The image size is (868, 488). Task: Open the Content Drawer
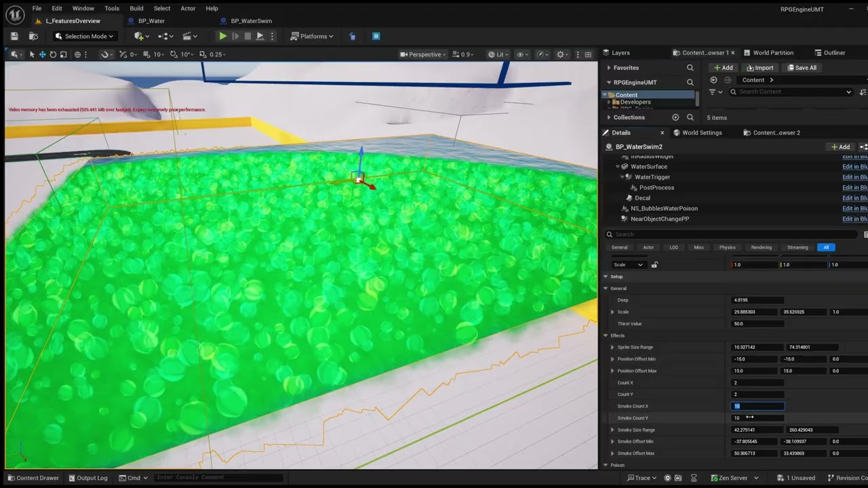click(x=33, y=478)
